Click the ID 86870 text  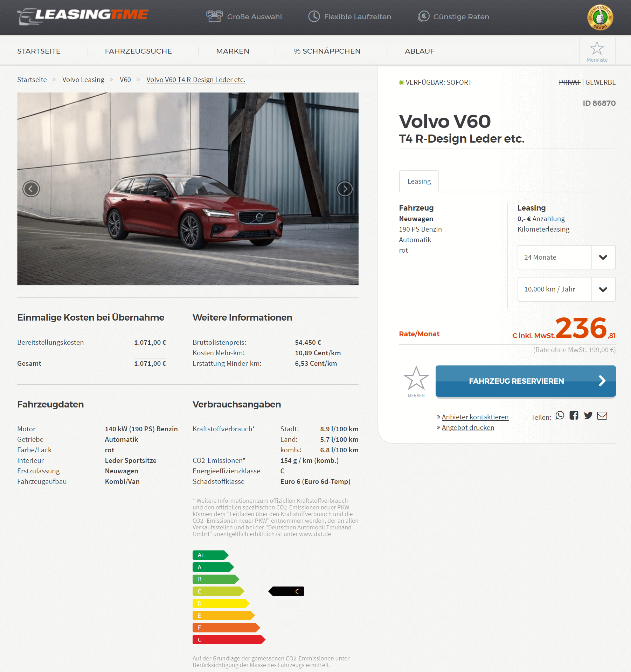pos(599,103)
